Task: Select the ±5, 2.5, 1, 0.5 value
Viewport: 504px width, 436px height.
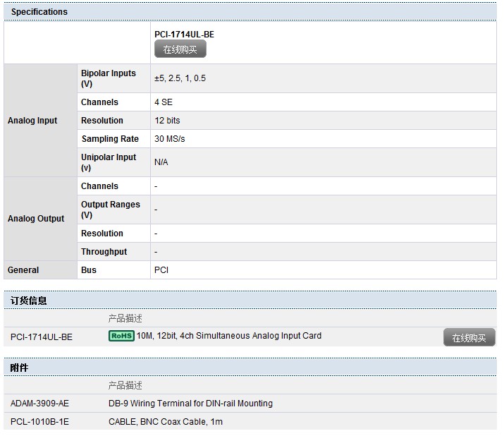Action: click(x=180, y=78)
